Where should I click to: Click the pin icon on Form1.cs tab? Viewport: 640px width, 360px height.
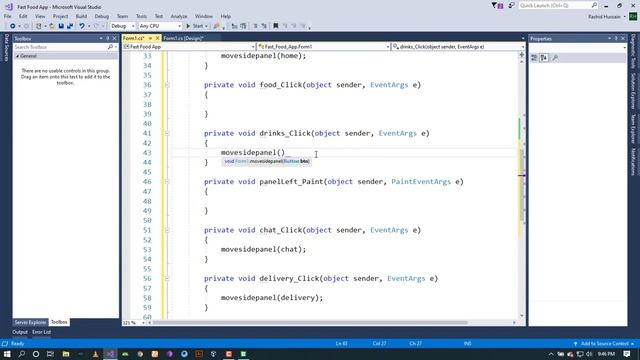pos(150,38)
